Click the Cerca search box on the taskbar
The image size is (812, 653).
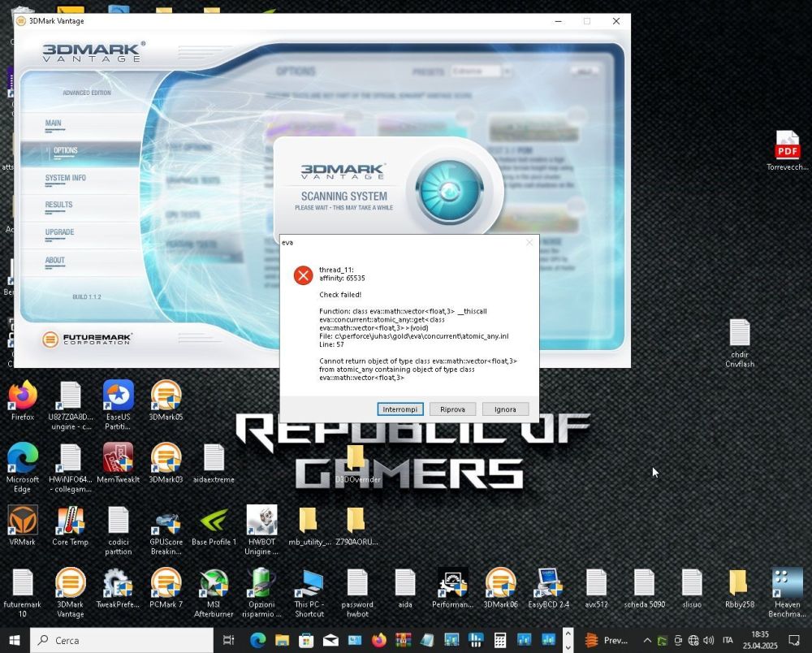tap(121, 641)
